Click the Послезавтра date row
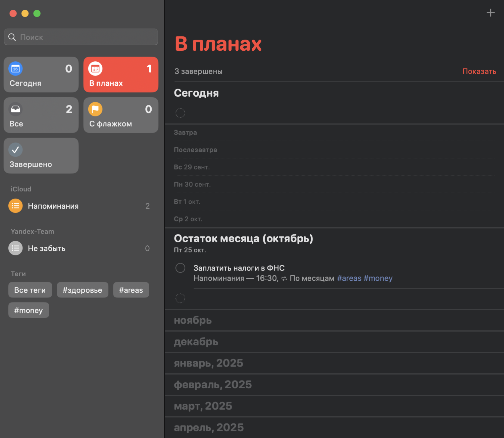Image resolution: width=504 pixels, height=438 pixels. 334,150
